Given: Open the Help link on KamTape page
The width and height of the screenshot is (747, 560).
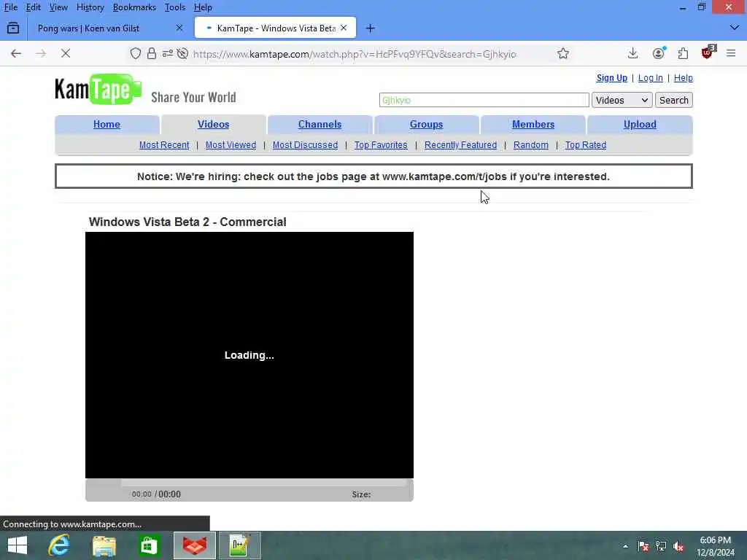Looking at the screenshot, I should pos(683,78).
